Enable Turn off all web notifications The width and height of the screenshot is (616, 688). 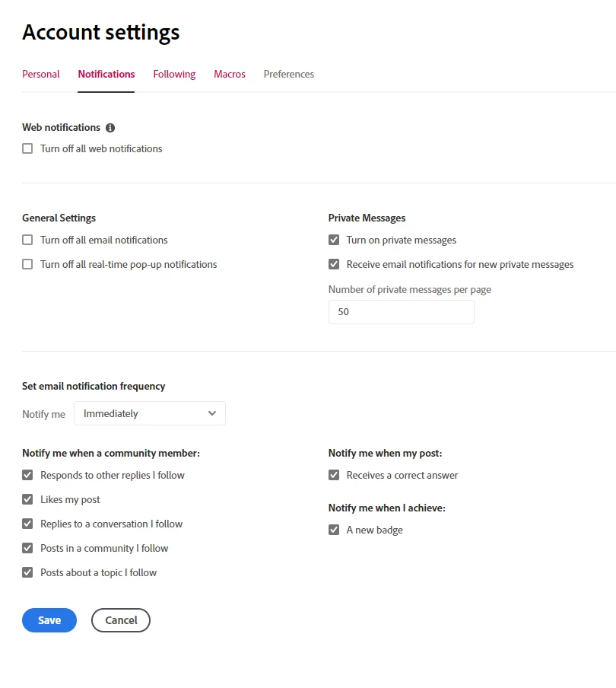point(27,149)
